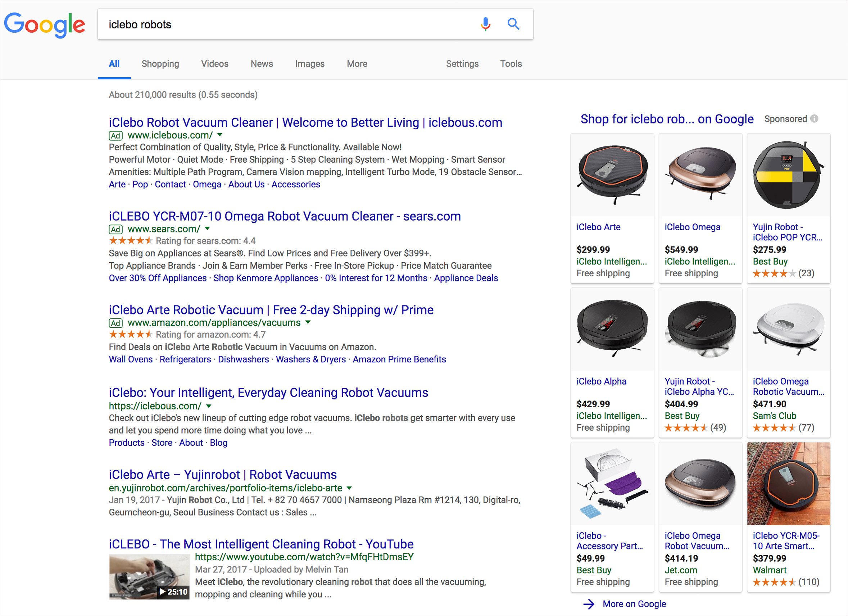Open 'Shop for iclebo rob... on Google' heading
The width and height of the screenshot is (848, 616).
click(x=667, y=119)
